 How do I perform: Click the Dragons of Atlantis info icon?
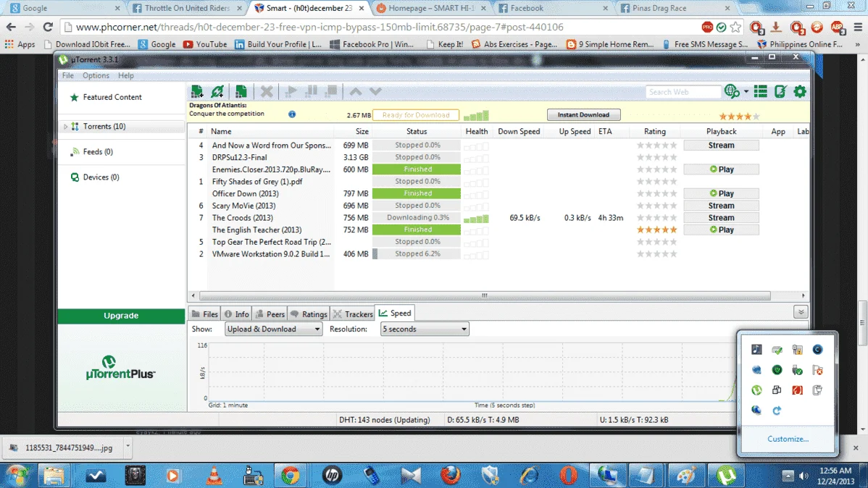pyautogui.click(x=292, y=114)
